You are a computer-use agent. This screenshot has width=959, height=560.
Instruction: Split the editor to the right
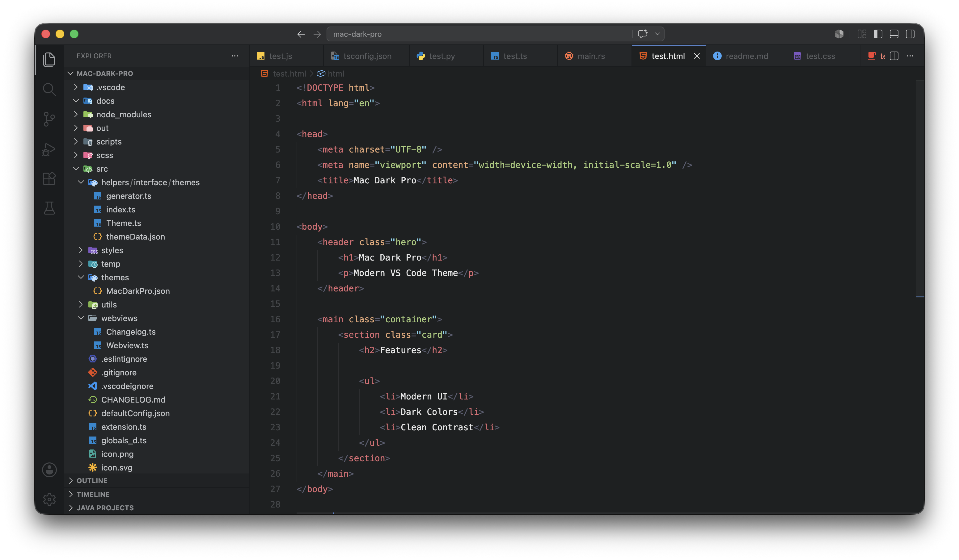coord(894,56)
